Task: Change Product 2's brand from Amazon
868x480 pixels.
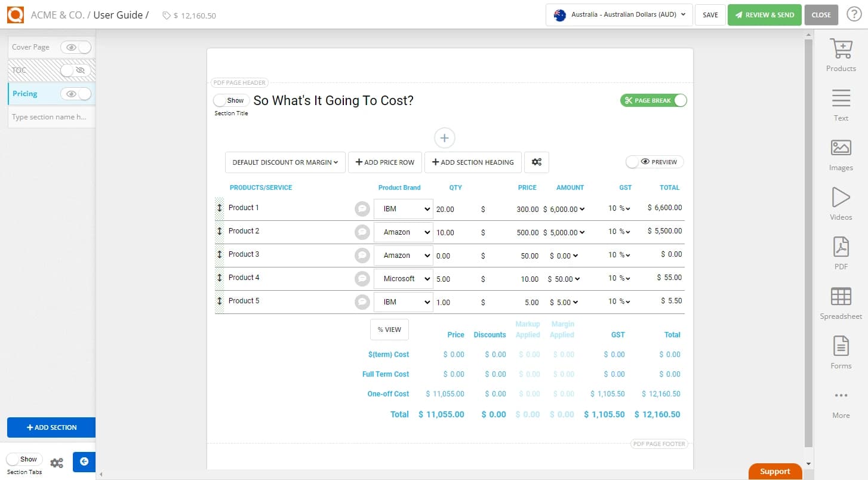Action: 403,232
